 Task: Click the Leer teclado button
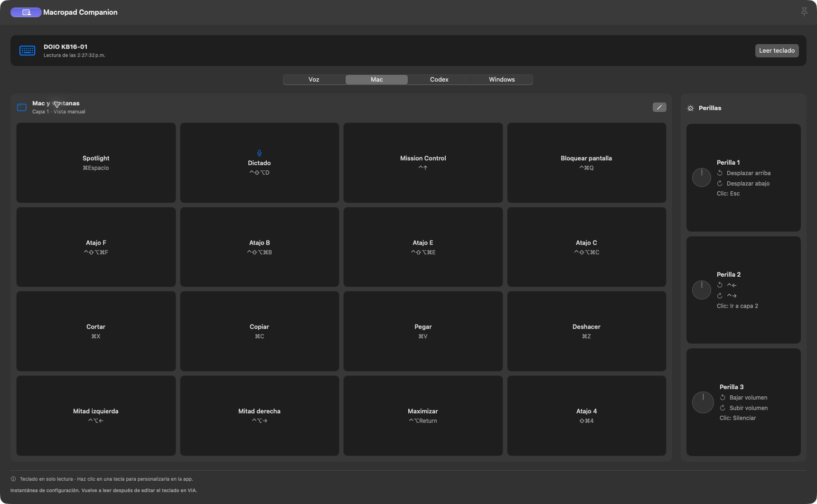tap(777, 51)
